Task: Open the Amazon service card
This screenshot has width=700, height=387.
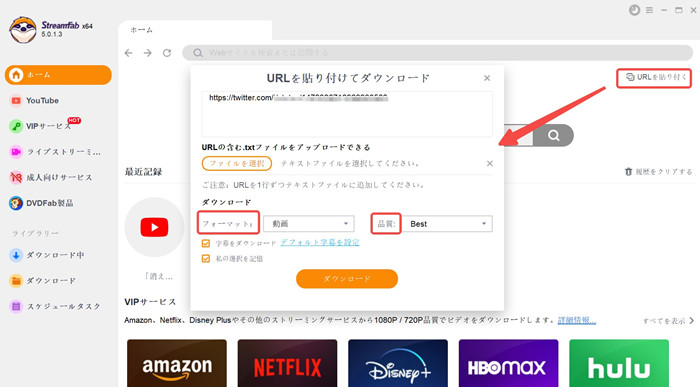Action: [177, 363]
